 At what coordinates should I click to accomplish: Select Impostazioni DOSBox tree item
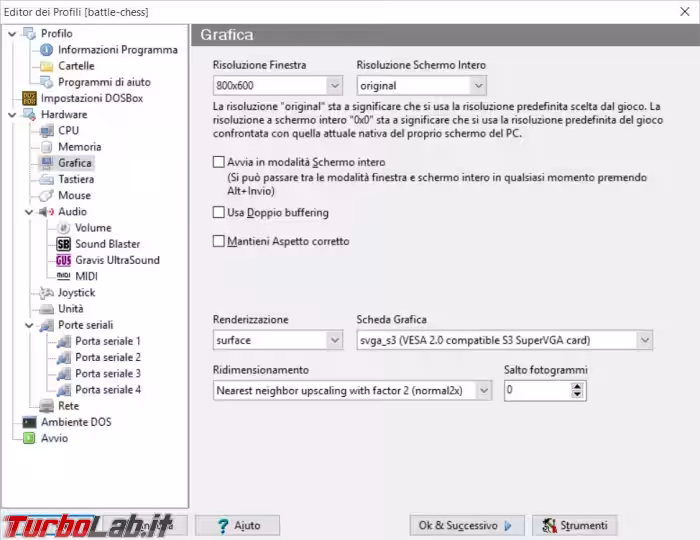(92, 98)
